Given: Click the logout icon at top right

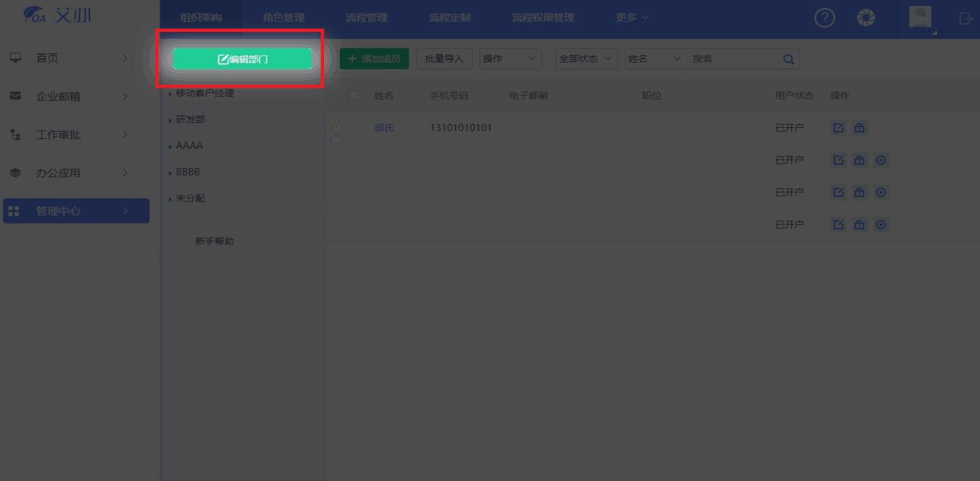Looking at the screenshot, I should tap(965, 18).
